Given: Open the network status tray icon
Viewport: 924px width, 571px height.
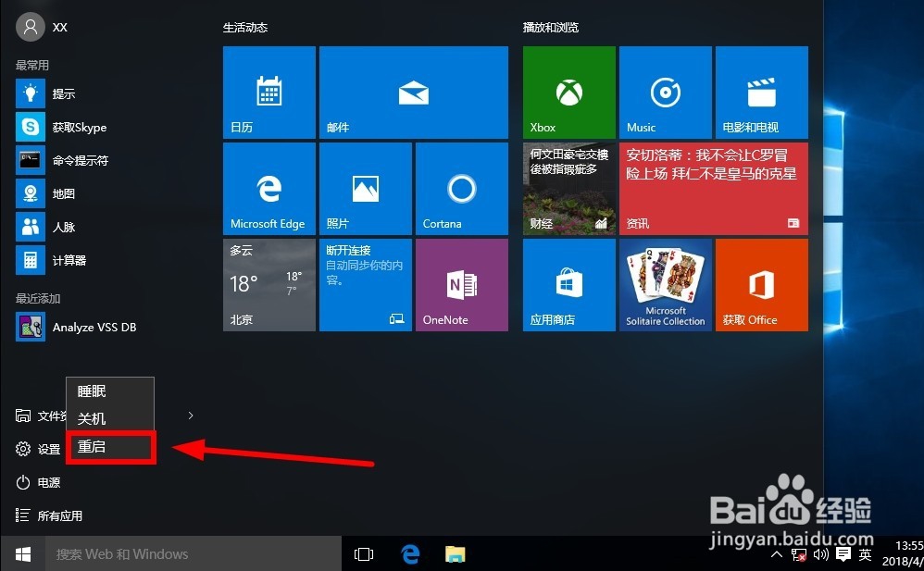Looking at the screenshot, I should tap(799, 554).
